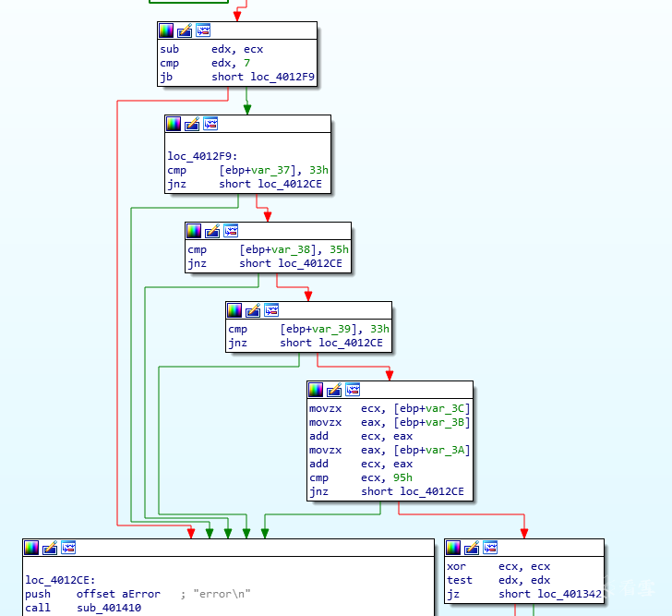Click pencil edit icon on 'xor ecx, ecx' block

coord(472,548)
